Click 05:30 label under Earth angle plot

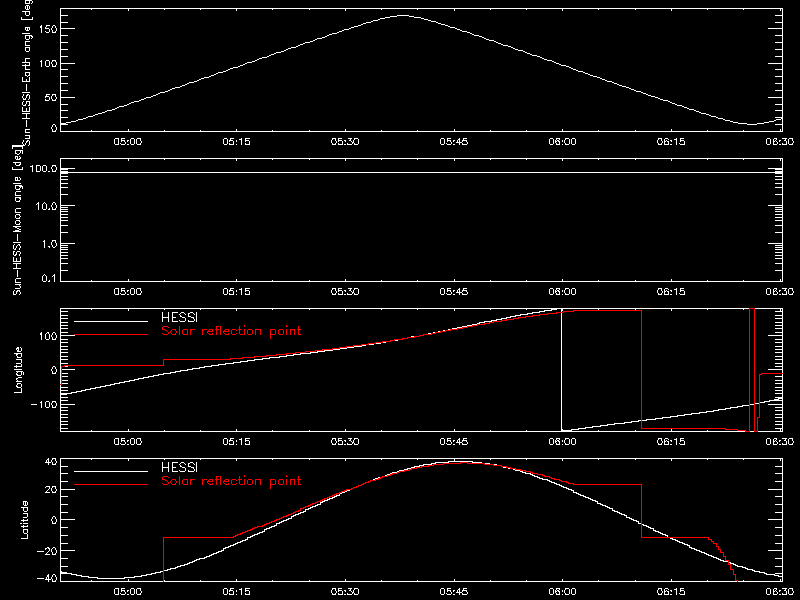(345, 142)
